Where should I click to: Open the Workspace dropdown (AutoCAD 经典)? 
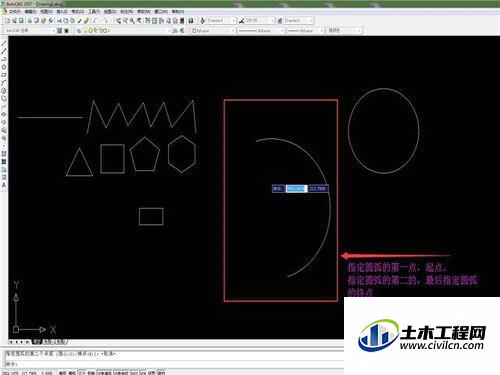[30, 31]
